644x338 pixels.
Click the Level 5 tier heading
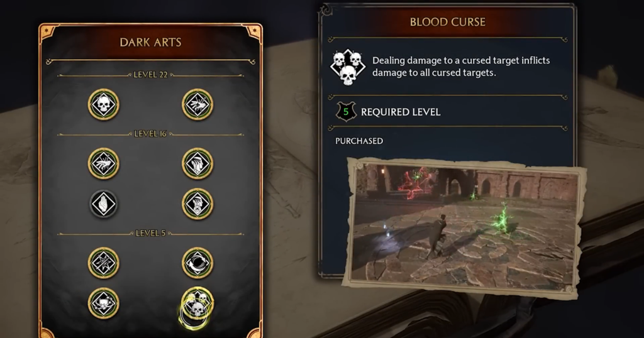(150, 233)
